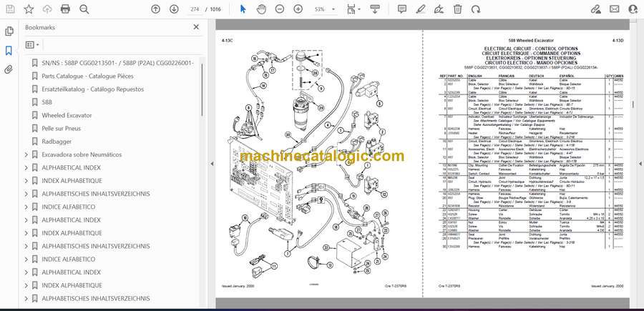Viewport: 644px width, 311px height.
Task: Toggle the Bookmarks panel icon
Action: [x=9, y=51]
